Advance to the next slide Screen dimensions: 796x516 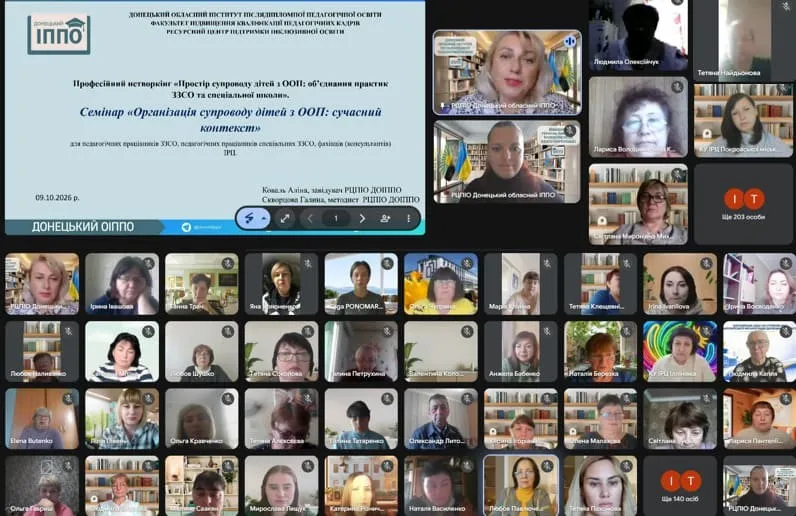362,218
